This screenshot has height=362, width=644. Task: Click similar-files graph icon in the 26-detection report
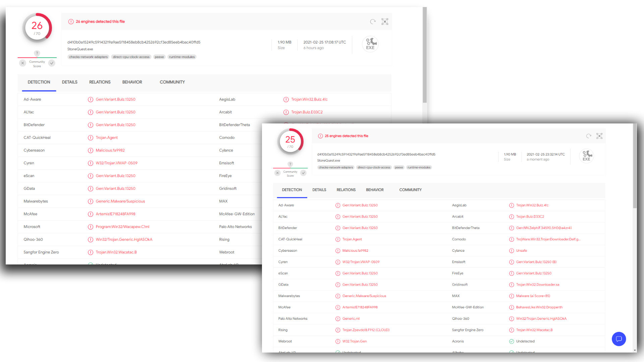click(385, 22)
